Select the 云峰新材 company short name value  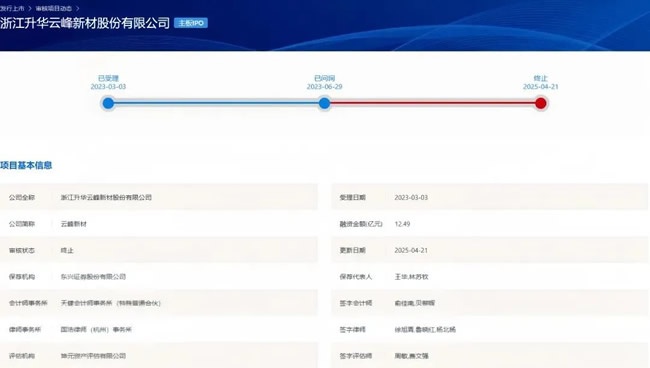(x=74, y=224)
